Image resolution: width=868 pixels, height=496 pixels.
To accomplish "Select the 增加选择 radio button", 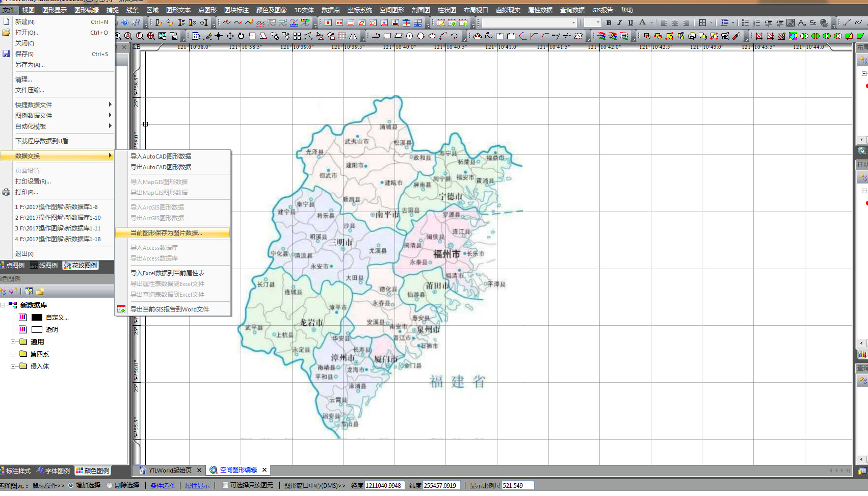I will 71,485.
